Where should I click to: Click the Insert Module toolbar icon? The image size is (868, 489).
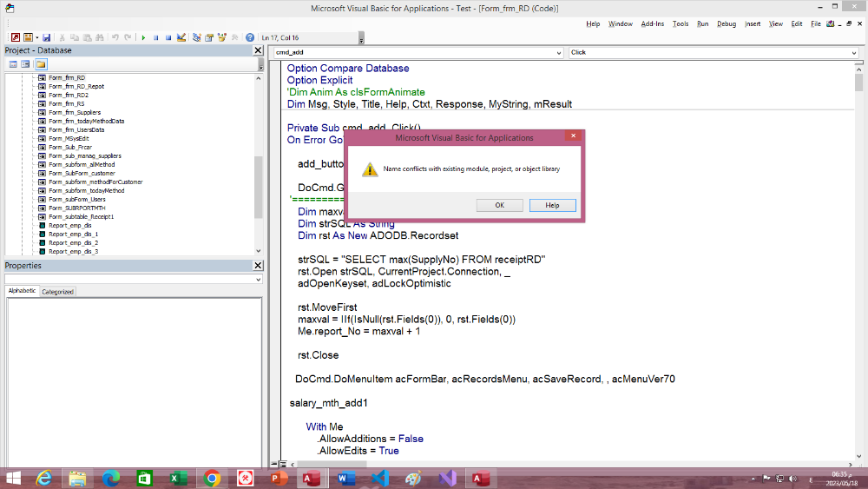coord(28,37)
